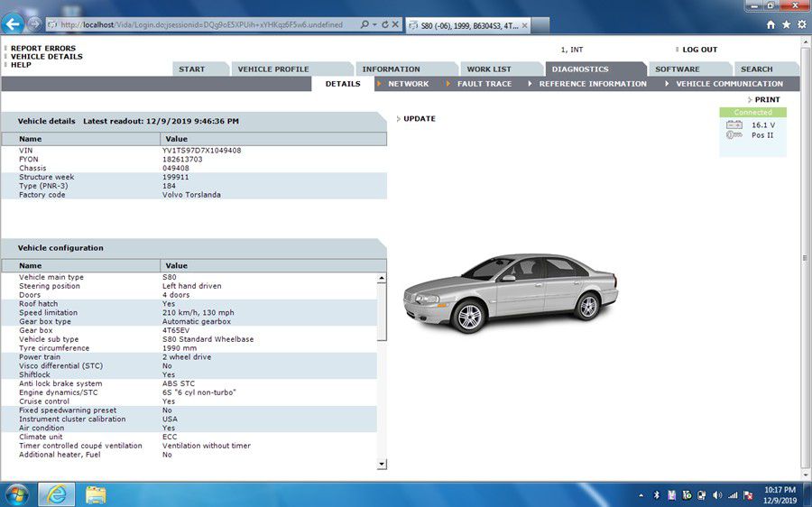Open the Software tab
The image size is (812, 507).
tap(677, 69)
